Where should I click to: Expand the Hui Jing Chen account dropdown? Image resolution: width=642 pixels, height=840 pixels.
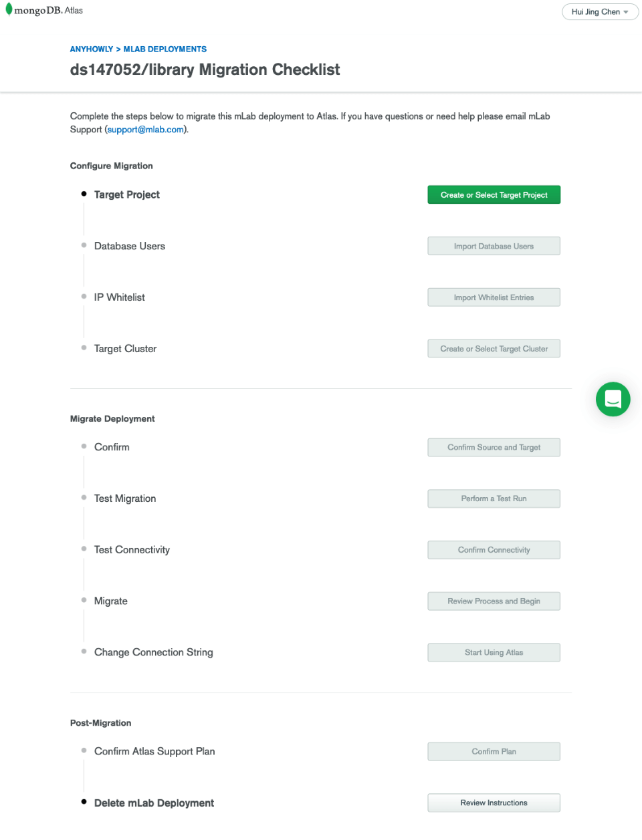[x=600, y=12]
